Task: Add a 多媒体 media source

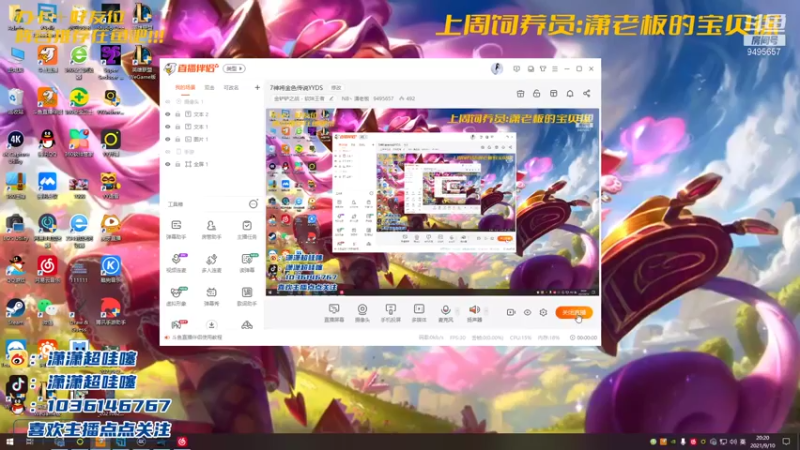Action: (419, 313)
